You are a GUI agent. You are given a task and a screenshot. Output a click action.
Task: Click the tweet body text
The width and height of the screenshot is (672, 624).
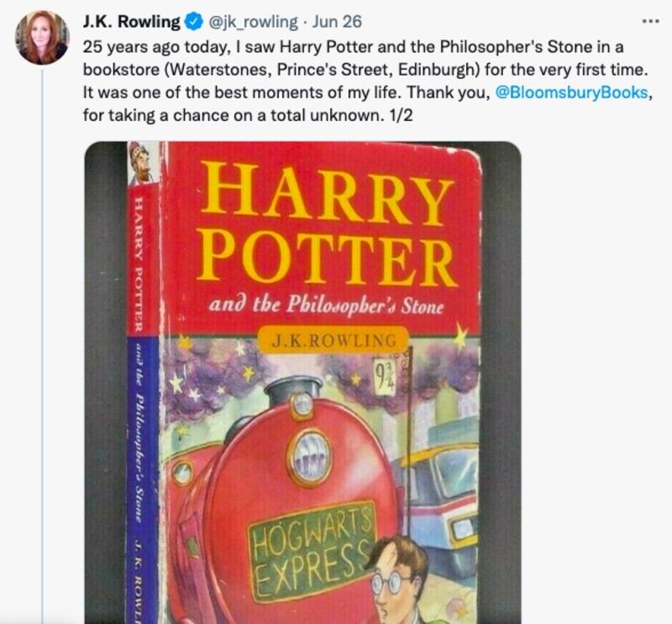[x=336, y=69]
